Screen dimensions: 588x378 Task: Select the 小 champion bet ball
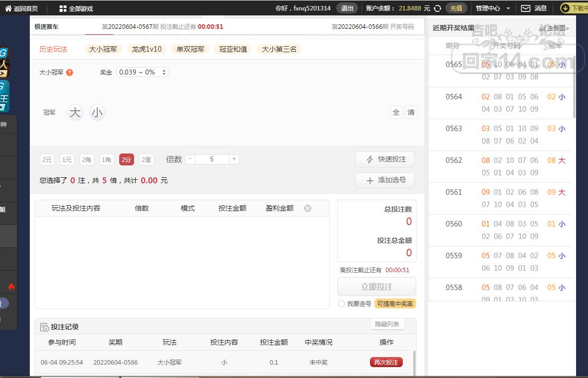pos(97,113)
